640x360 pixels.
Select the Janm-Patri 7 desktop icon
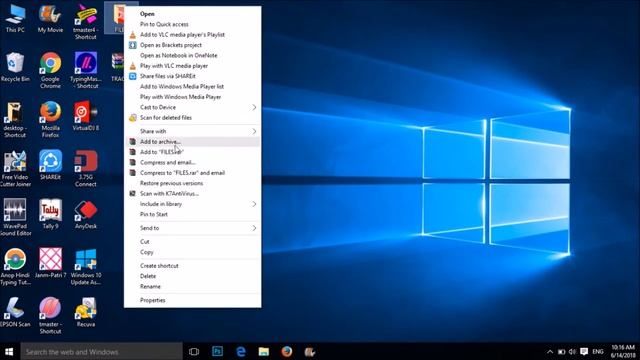click(x=50, y=264)
